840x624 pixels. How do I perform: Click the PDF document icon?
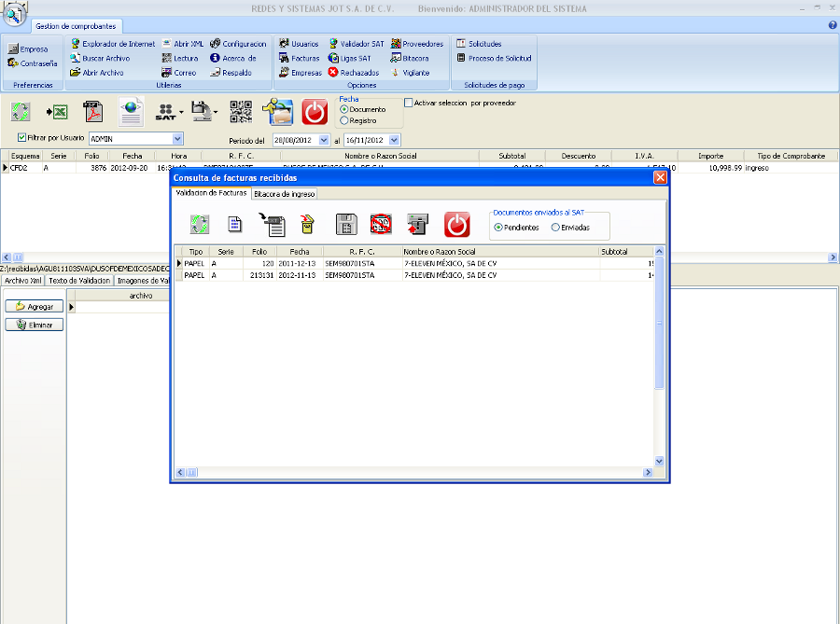pos(93,112)
